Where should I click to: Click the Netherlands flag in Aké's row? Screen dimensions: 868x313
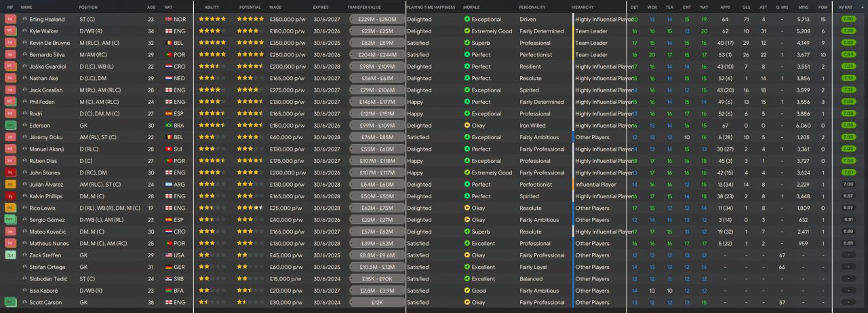(x=169, y=78)
